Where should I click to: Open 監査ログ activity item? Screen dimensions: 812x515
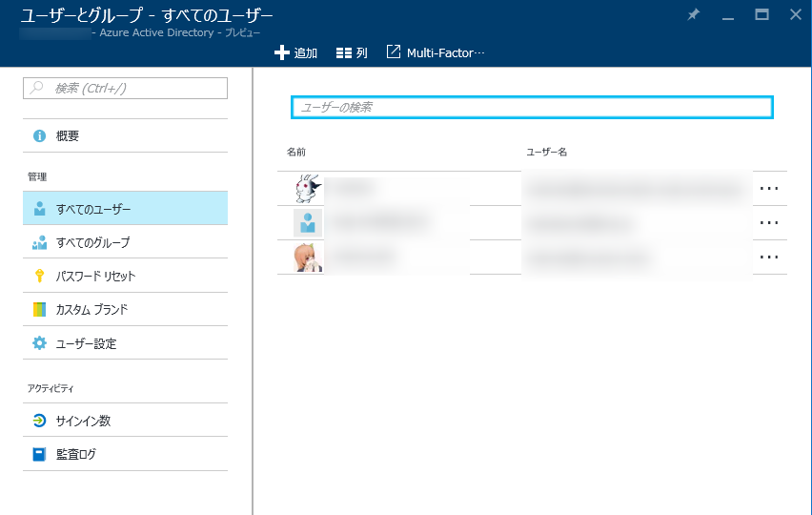(x=125, y=454)
